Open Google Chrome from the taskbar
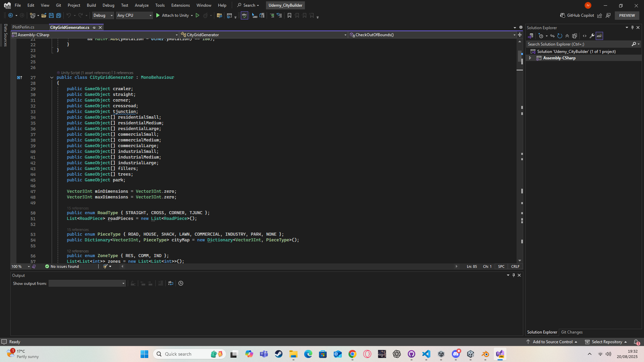This screenshot has height=362, width=644. tap(353, 354)
